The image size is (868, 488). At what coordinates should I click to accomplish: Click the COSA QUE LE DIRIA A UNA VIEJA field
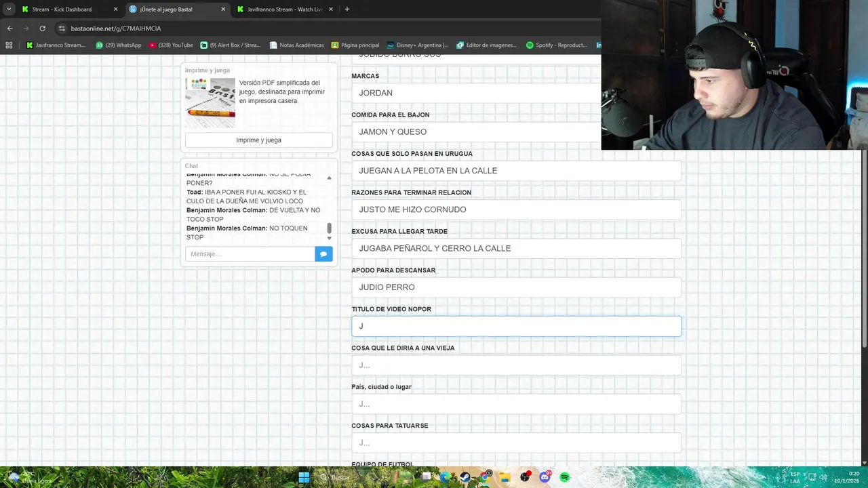[516, 365]
